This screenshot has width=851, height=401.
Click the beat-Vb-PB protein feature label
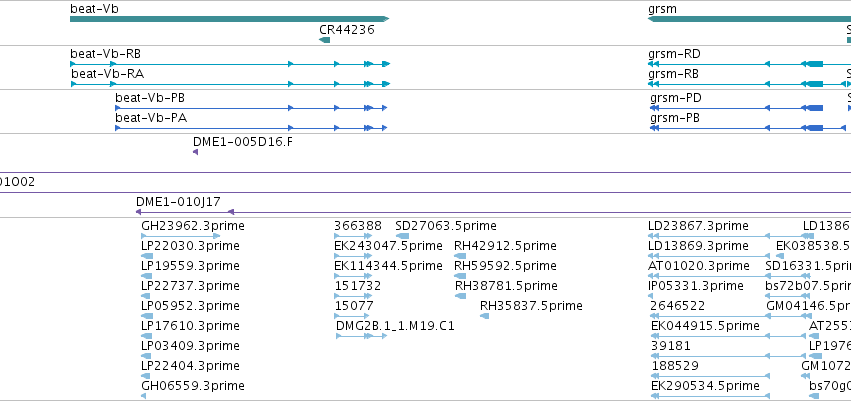tap(150, 98)
